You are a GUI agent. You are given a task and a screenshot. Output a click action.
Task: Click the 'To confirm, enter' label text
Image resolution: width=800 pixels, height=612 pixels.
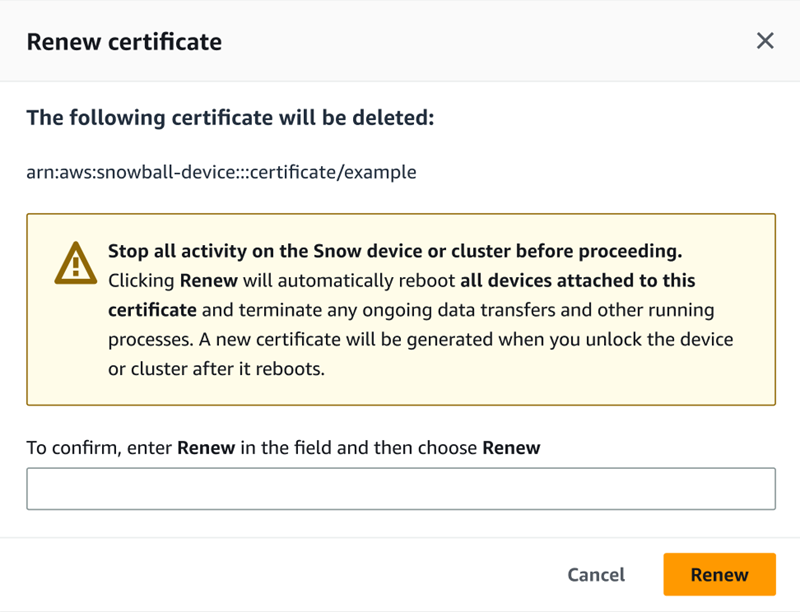click(100, 448)
